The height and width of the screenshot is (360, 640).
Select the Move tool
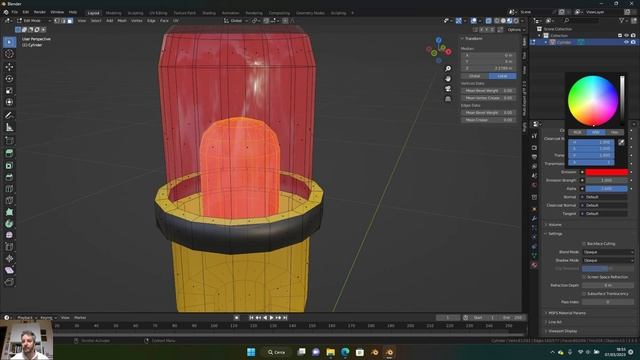[9, 67]
